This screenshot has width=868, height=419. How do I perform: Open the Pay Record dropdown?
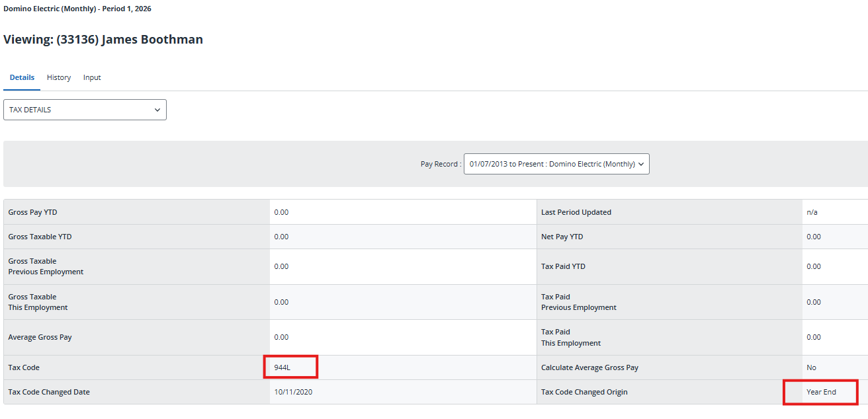tap(556, 164)
